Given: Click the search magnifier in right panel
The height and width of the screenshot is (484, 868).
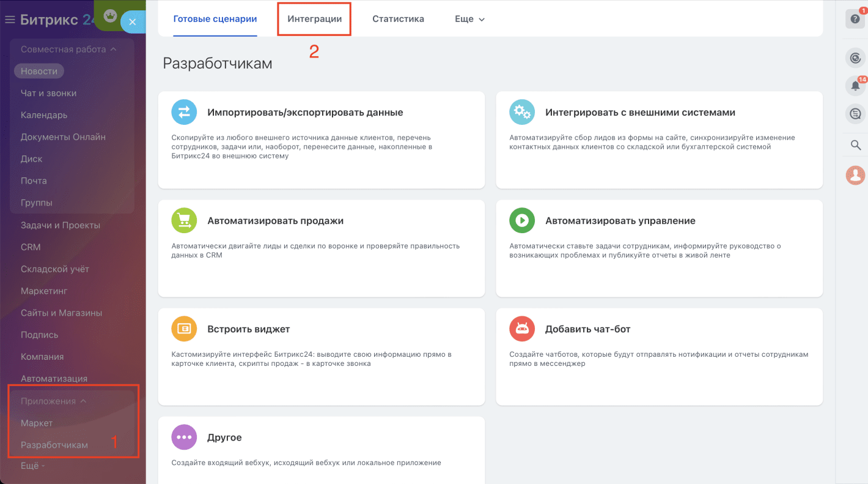Looking at the screenshot, I should (855, 145).
